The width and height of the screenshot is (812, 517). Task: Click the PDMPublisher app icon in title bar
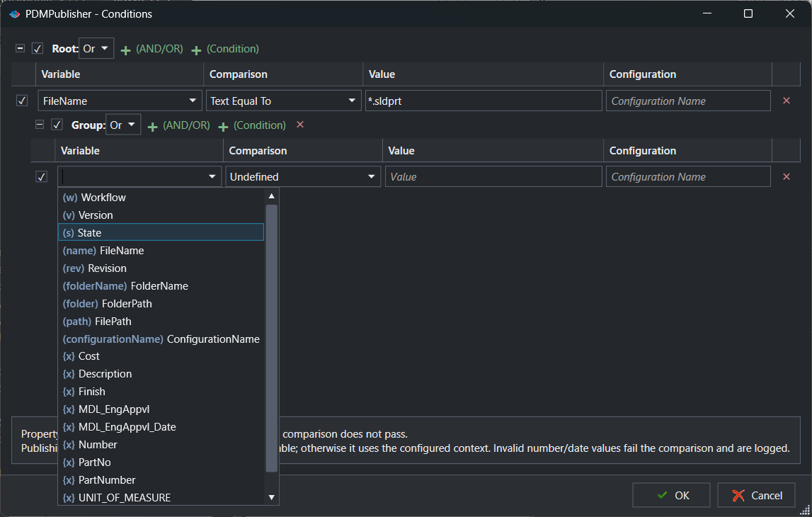(14, 14)
